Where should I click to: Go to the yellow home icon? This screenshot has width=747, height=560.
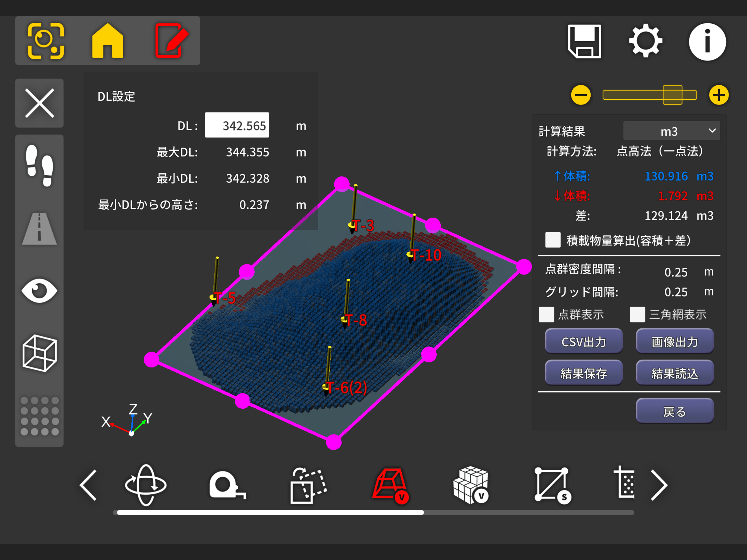click(108, 41)
